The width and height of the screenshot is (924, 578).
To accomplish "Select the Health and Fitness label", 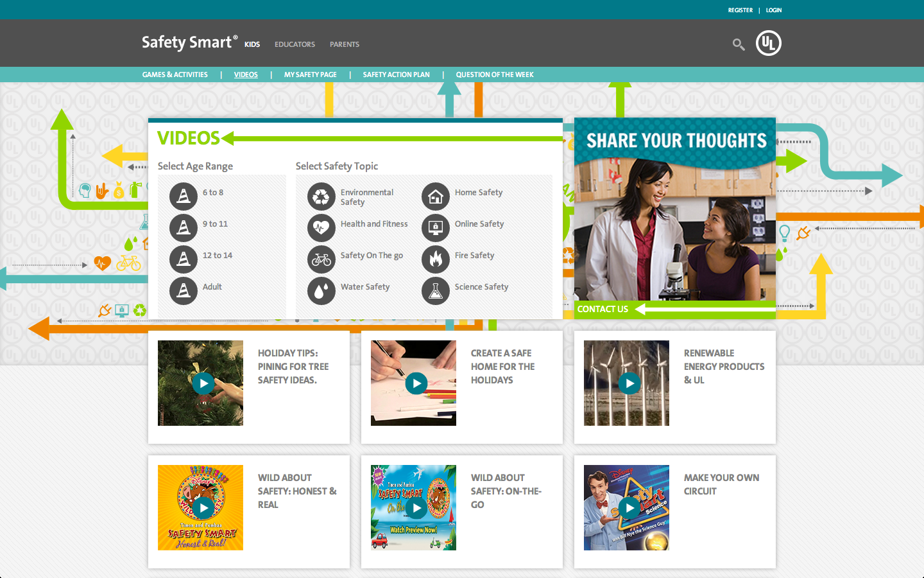I will [374, 223].
